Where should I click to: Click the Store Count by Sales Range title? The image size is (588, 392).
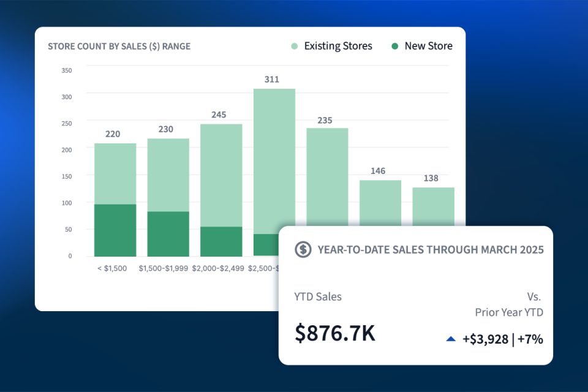click(x=119, y=47)
